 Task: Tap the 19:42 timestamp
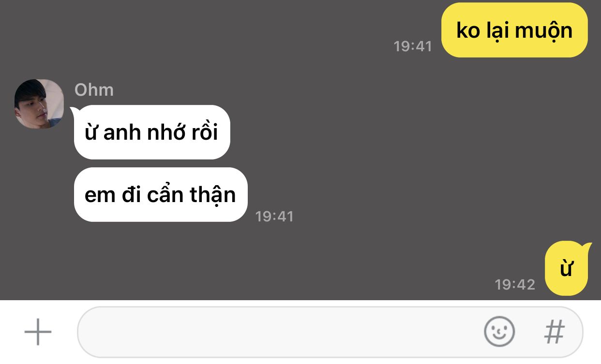[515, 284]
